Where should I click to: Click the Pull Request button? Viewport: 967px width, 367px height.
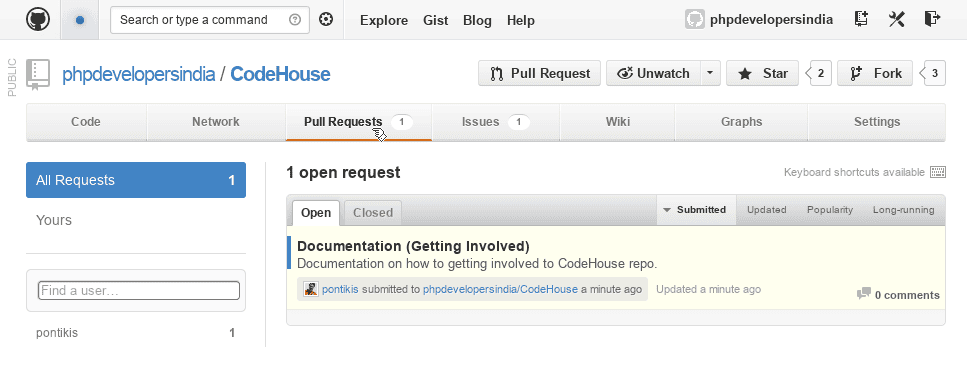point(540,73)
